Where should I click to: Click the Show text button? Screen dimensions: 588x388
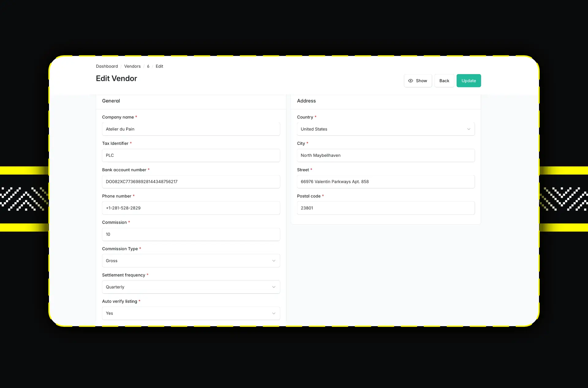pos(421,81)
